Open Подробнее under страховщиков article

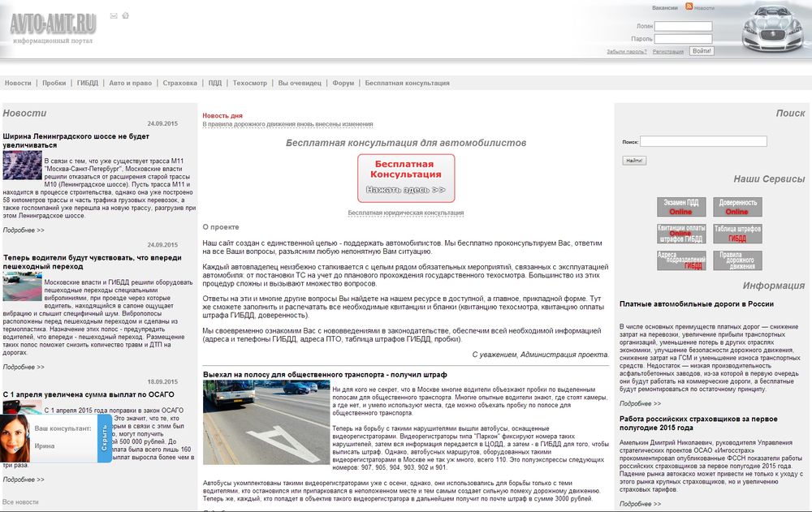[x=641, y=504]
